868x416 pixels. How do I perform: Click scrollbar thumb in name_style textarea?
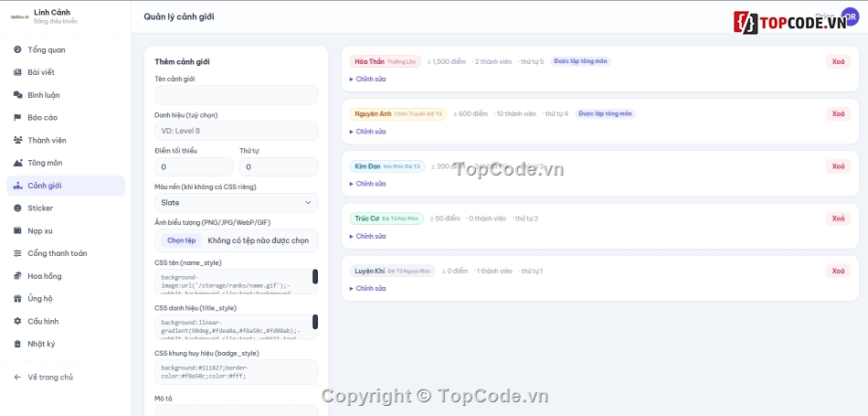pyautogui.click(x=315, y=276)
